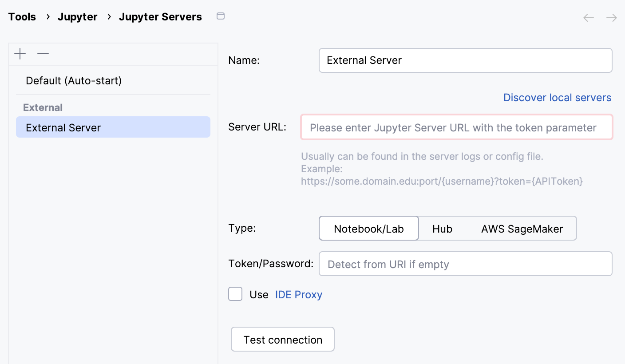Open the IDE Proxy settings link

(298, 294)
